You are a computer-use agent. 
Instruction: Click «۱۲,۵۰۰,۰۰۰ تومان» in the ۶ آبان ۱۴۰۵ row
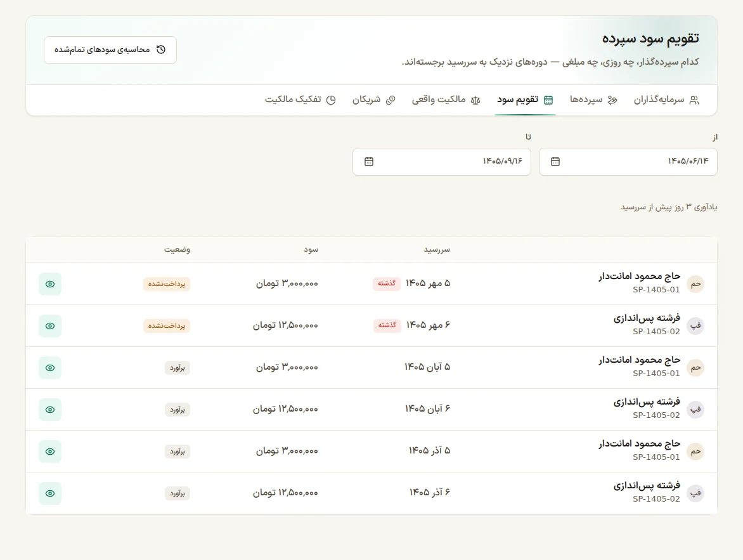285,408
